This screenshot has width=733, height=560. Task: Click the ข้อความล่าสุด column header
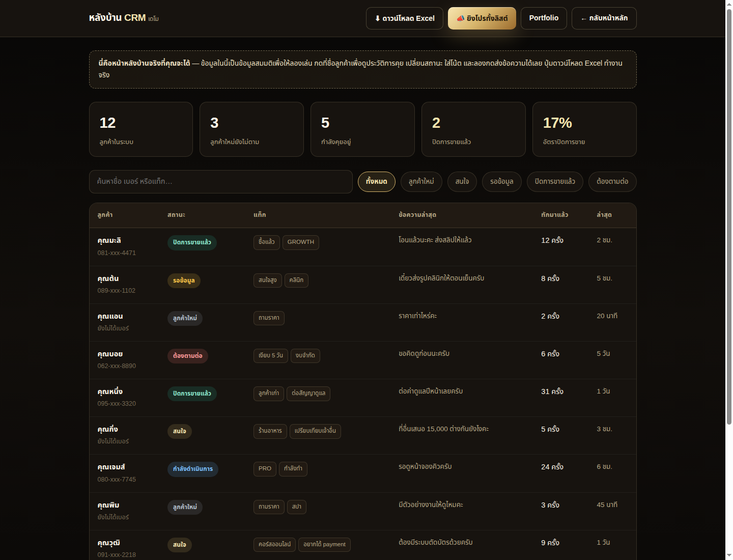(417, 215)
